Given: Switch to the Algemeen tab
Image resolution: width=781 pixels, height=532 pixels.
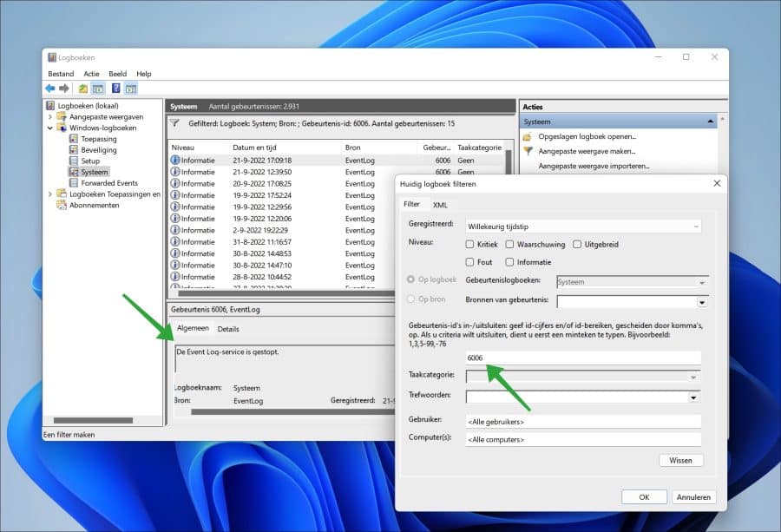Looking at the screenshot, I should (x=193, y=328).
